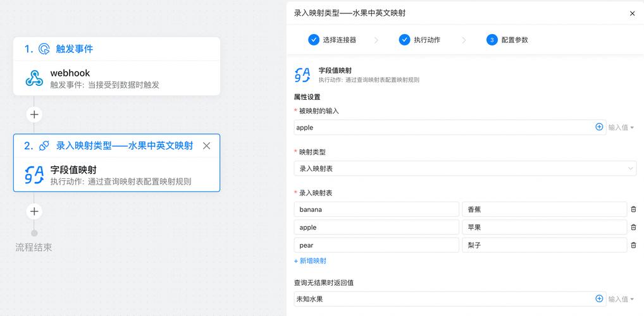This screenshot has width=644, height=316.
Task: Select the 字段值映射 action card
Action: click(x=116, y=175)
